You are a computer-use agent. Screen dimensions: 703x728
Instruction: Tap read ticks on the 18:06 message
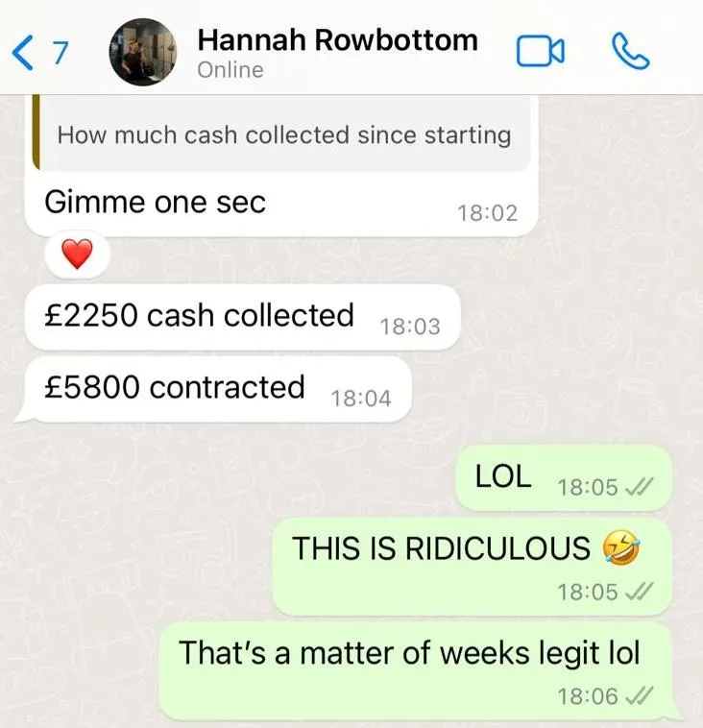(640, 695)
